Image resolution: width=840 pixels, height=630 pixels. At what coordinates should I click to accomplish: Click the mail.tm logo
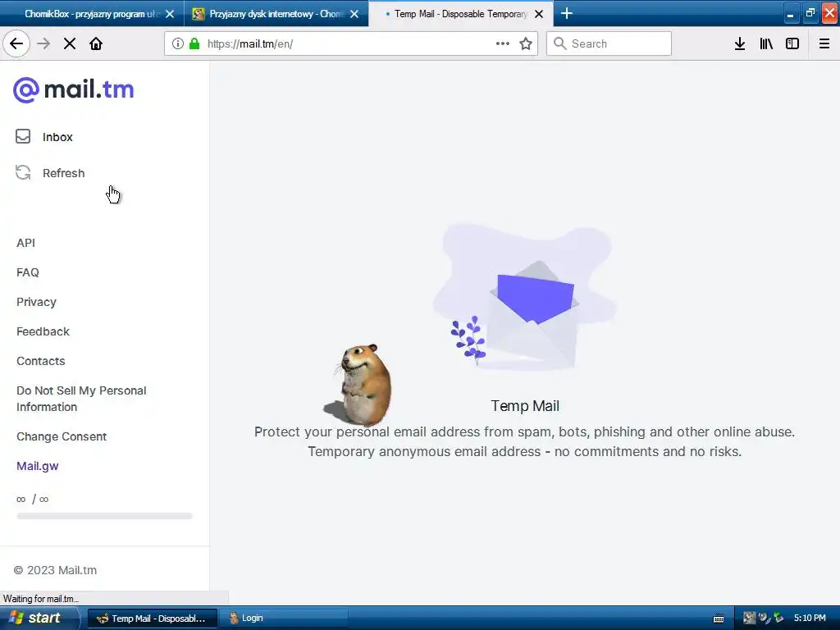coord(73,89)
